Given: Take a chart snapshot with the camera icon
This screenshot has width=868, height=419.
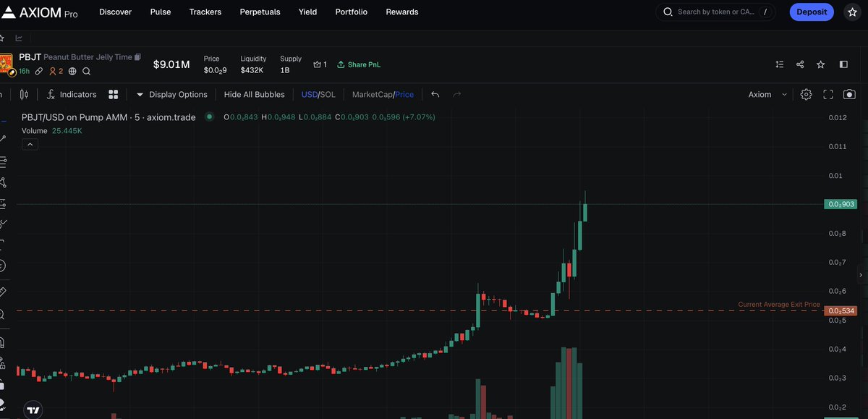Looking at the screenshot, I should tap(849, 94).
